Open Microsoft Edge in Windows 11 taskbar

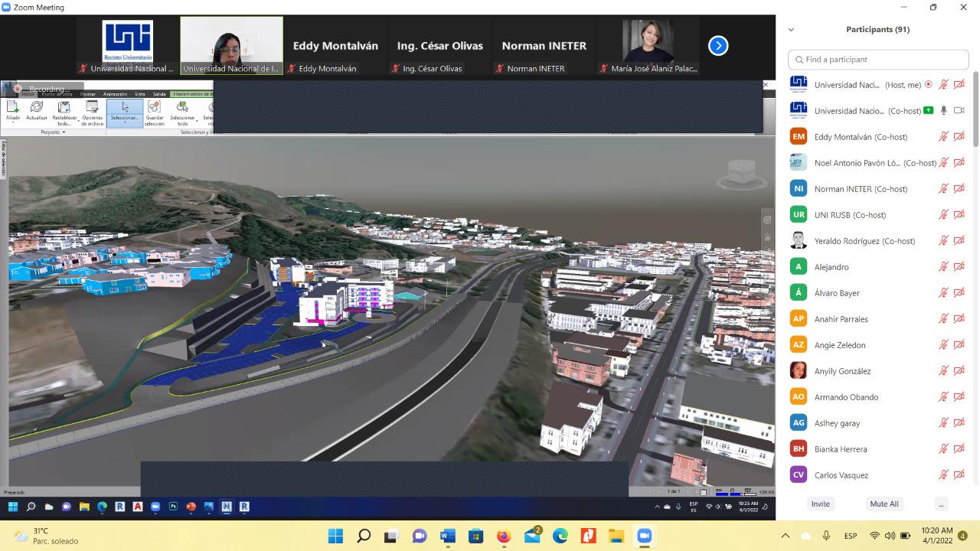pos(560,536)
